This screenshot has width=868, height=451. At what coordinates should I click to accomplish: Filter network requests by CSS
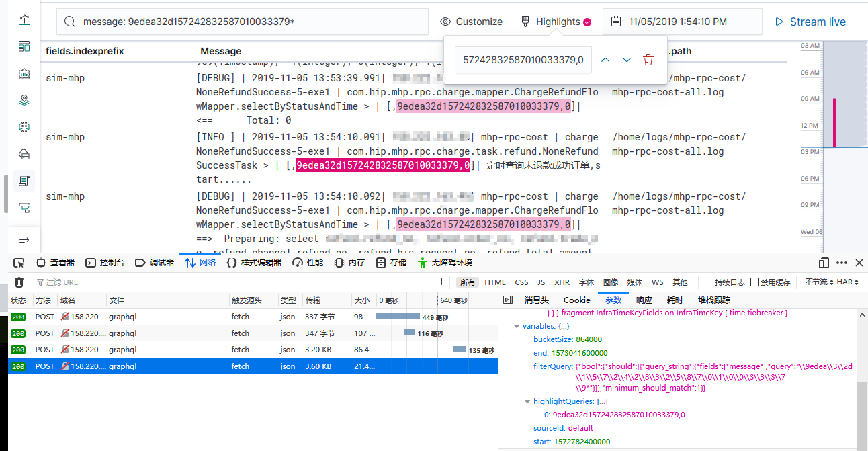(522, 282)
